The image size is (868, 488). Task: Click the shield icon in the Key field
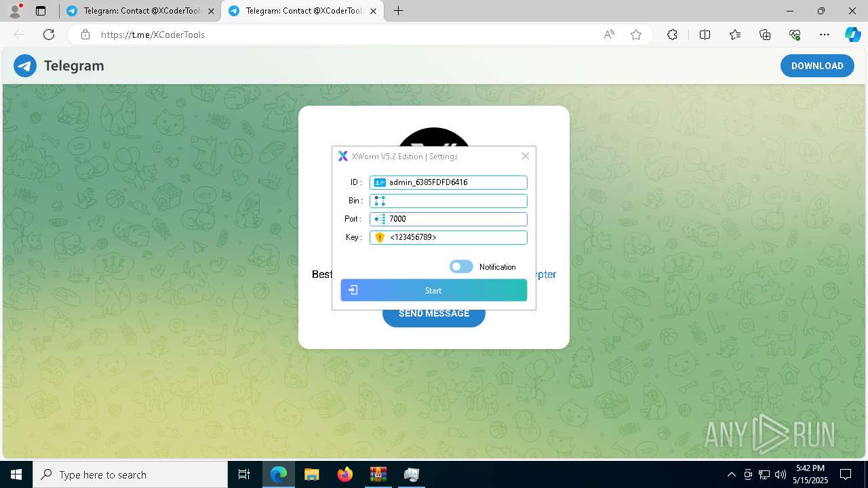coord(380,237)
